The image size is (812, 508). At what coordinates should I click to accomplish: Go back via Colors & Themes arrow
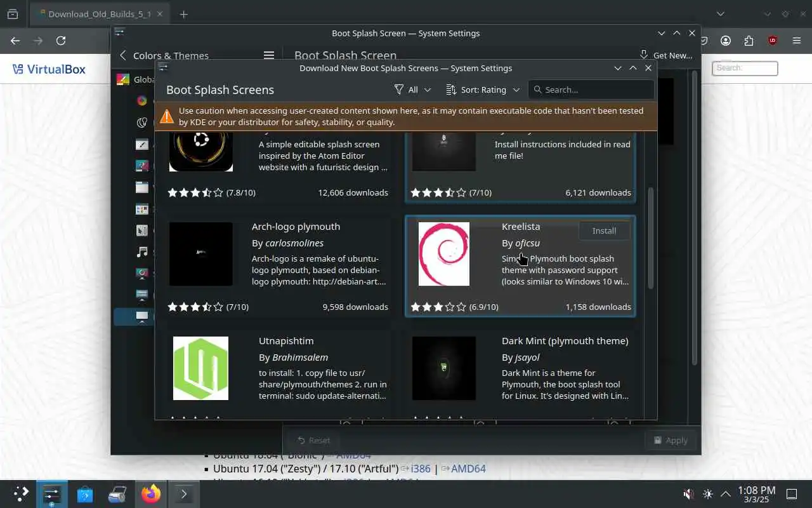coord(123,55)
